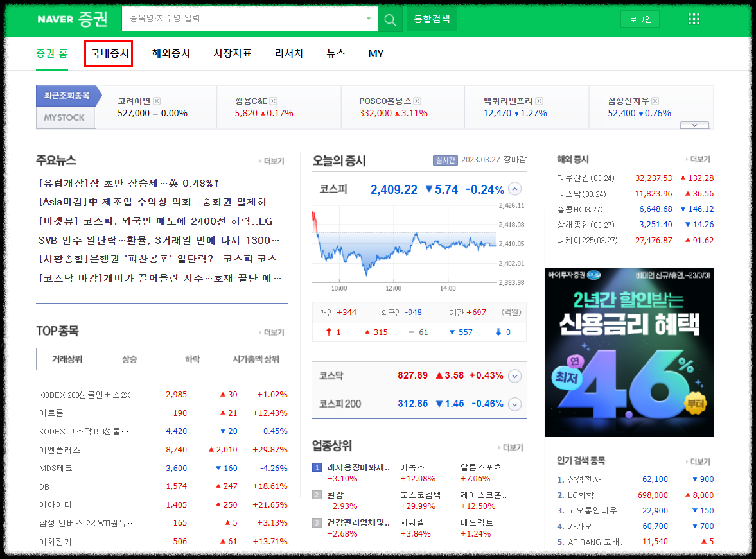Click the unchanged stocks count 61
The height and width of the screenshot is (559, 756).
click(423, 332)
